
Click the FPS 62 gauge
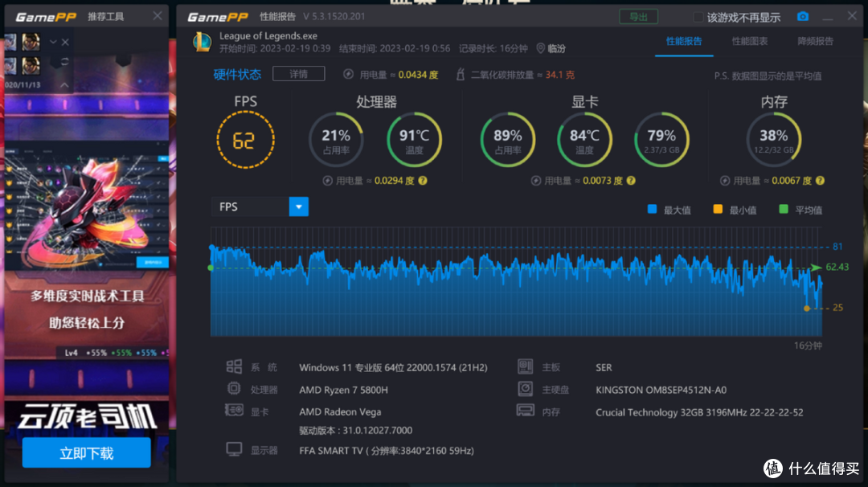tap(245, 140)
